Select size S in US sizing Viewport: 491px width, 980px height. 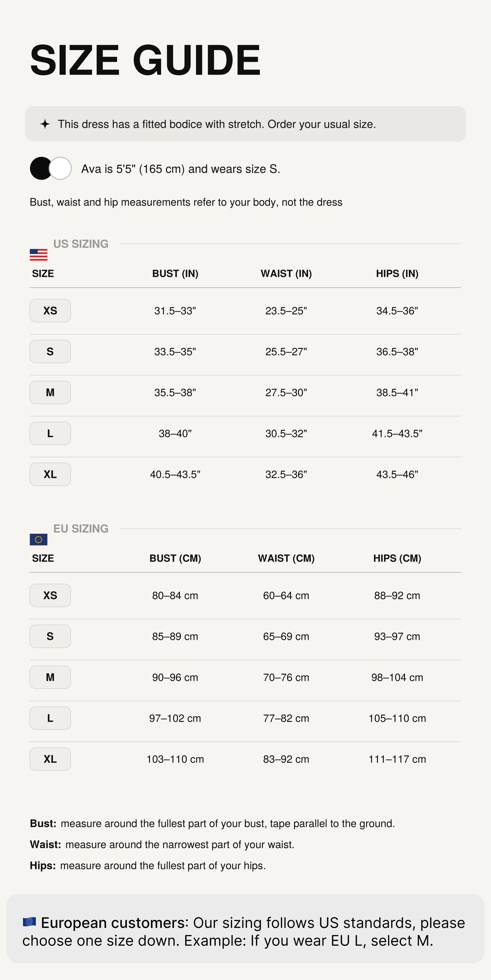(50, 351)
